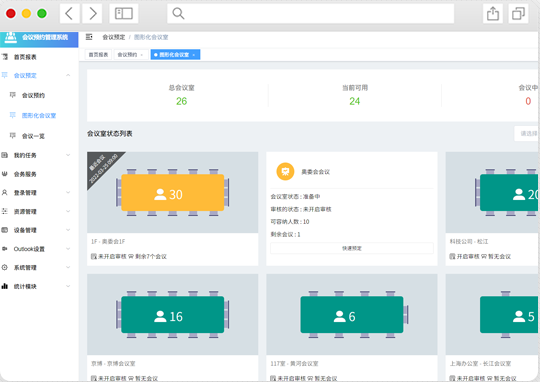The image size is (540, 382).
Task: Click the statistics module bar chart icon
Action: (4, 286)
